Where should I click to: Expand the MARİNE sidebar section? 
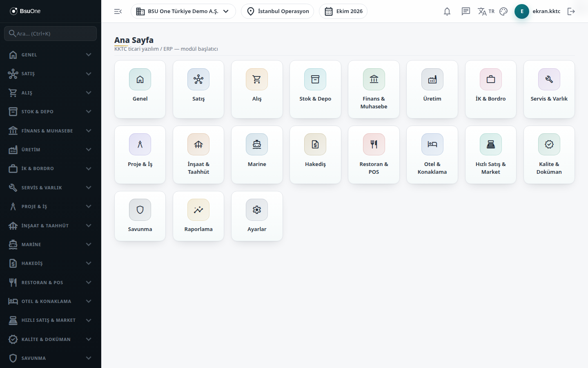coord(51,245)
